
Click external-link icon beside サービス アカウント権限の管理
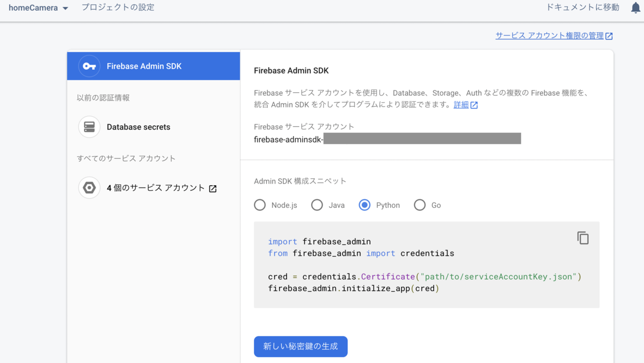(609, 36)
